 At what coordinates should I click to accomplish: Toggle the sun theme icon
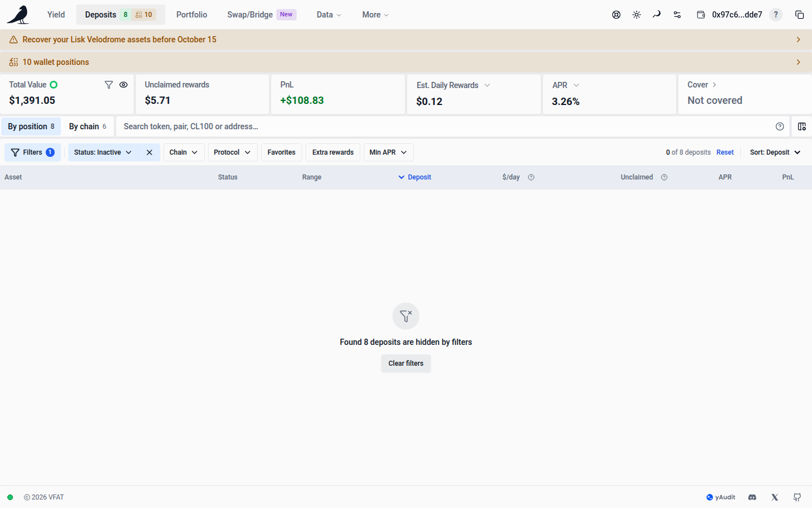point(637,15)
